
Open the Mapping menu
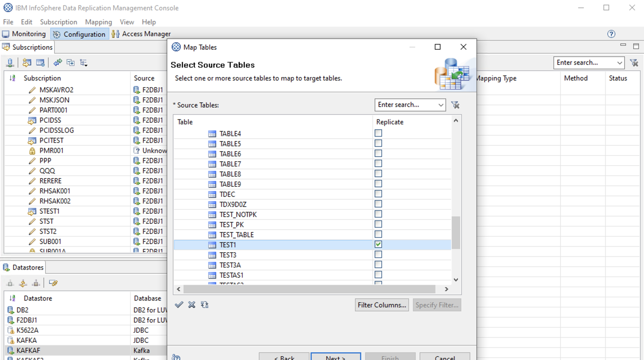[98, 22]
